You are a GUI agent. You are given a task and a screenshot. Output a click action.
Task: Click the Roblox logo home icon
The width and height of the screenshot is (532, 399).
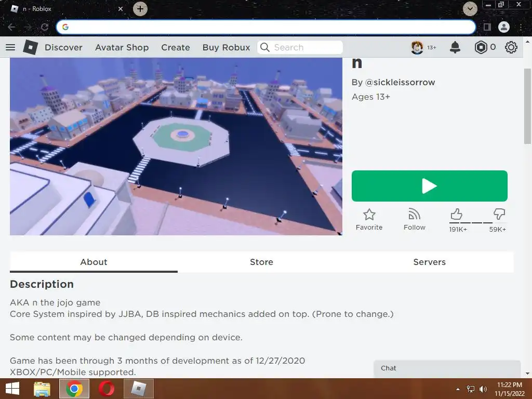pos(30,47)
